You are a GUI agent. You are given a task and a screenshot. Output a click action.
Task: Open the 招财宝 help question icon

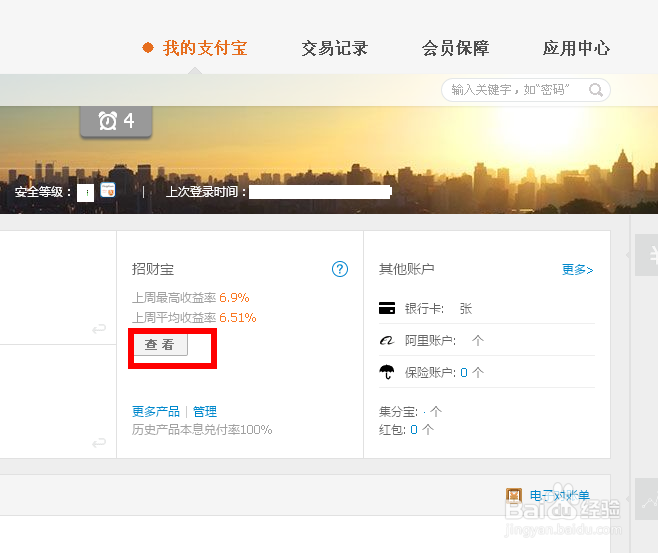tap(340, 269)
